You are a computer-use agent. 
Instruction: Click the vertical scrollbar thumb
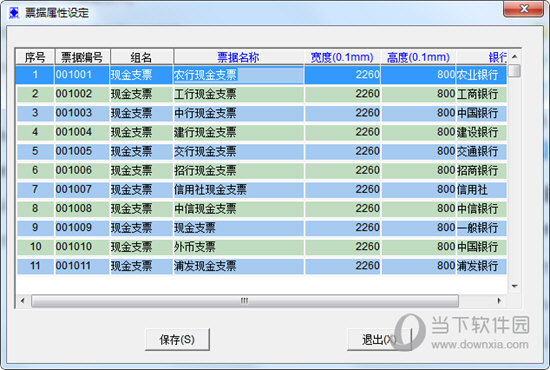click(515, 71)
